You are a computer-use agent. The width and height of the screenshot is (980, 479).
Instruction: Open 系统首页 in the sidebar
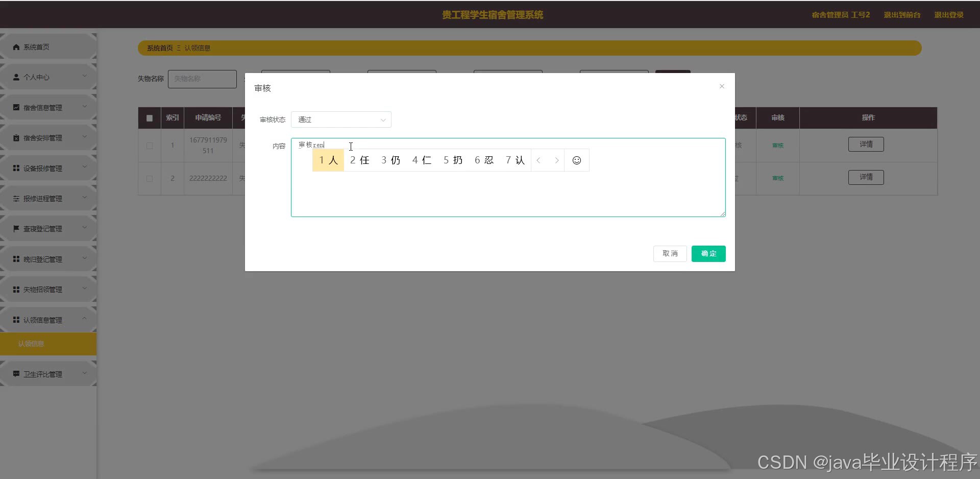click(x=48, y=47)
